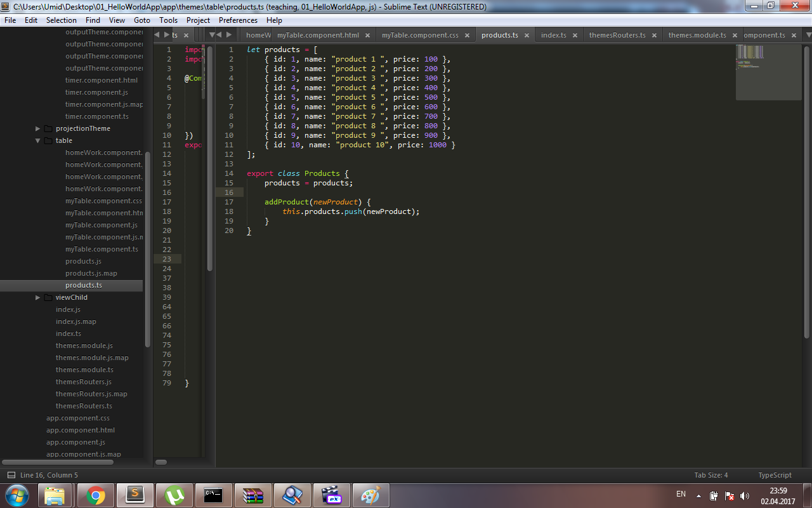Image resolution: width=812 pixels, height=508 pixels.
Task: Click the Sublime Text taskbar icon
Action: tap(134, 495)
